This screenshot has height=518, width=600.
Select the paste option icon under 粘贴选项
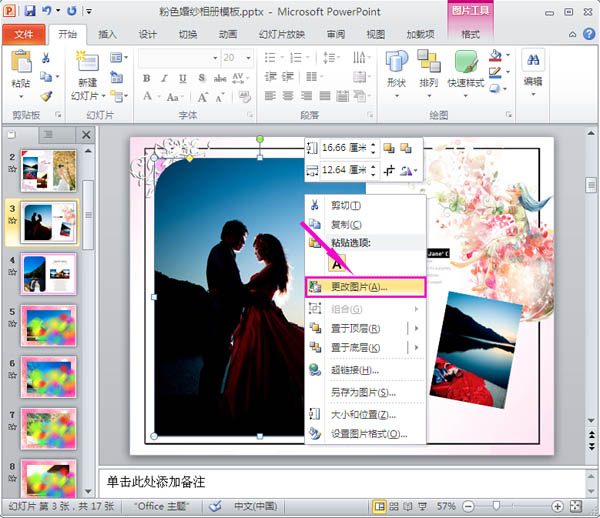[337, 263]
